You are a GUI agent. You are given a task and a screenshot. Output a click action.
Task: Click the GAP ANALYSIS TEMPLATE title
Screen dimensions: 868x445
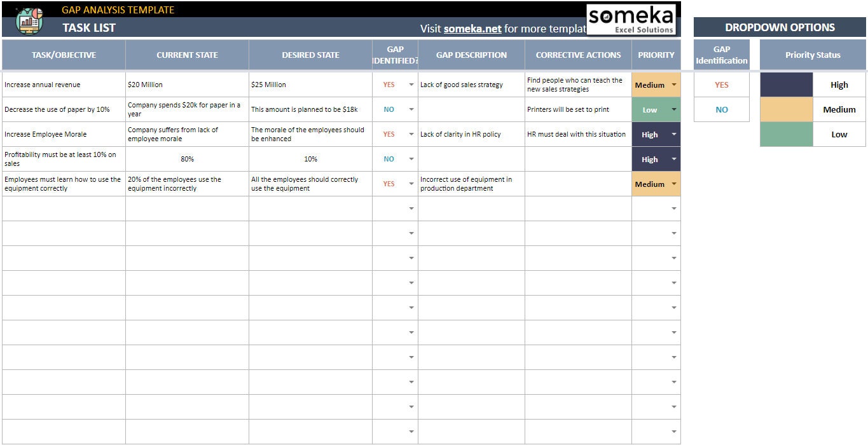(x=118, y=10)
